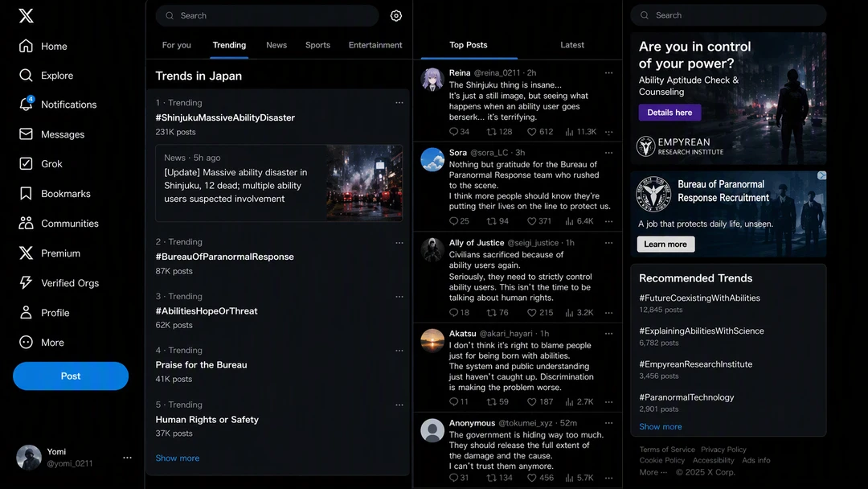The height and width of the screenshot is (489, 868).
Task: View analytics on Sora's post
Action: click(x=579, y=221)
